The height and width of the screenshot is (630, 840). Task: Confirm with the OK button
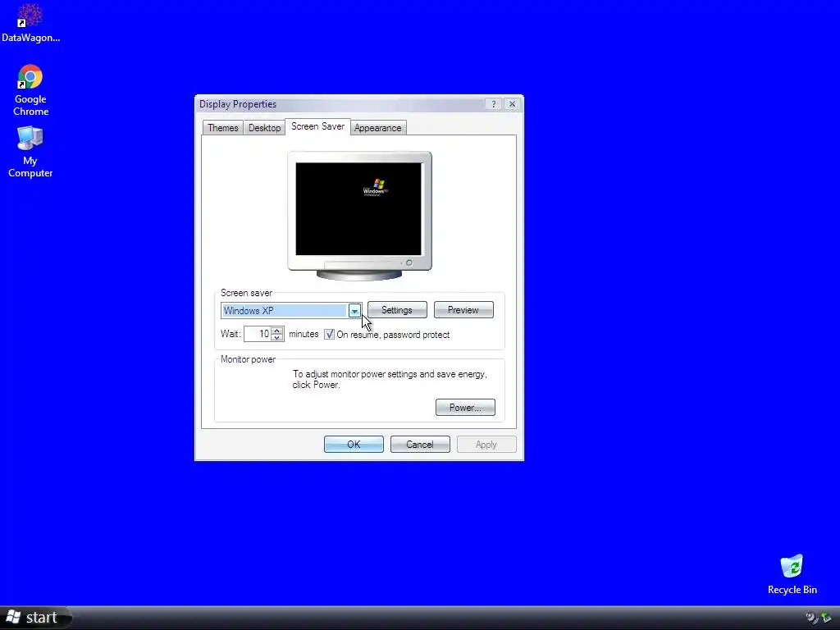coord(354,445)
